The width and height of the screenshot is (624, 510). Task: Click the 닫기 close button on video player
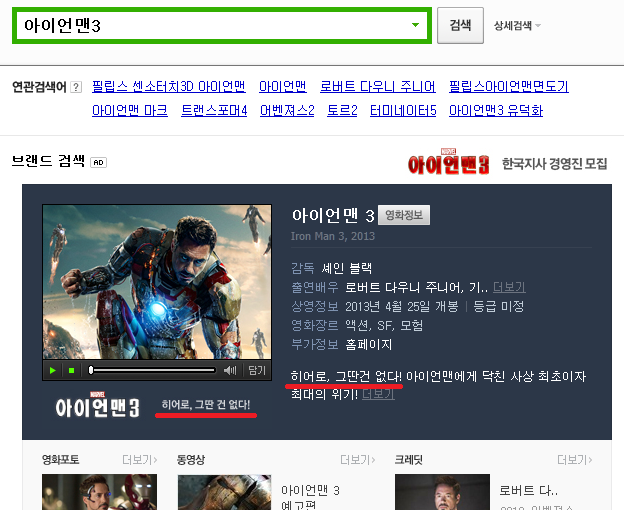tap(257, 371)
